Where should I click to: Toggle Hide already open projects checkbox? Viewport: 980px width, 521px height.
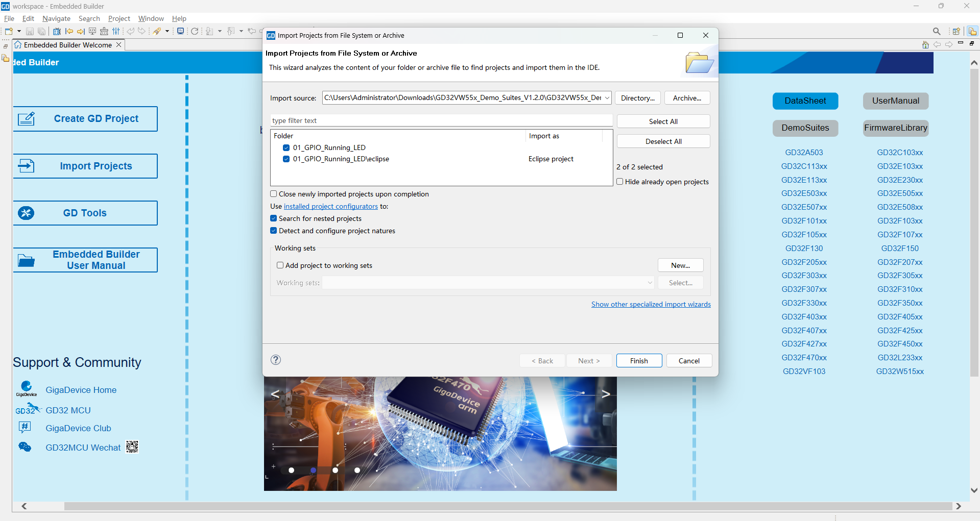[x=620, y=182]
